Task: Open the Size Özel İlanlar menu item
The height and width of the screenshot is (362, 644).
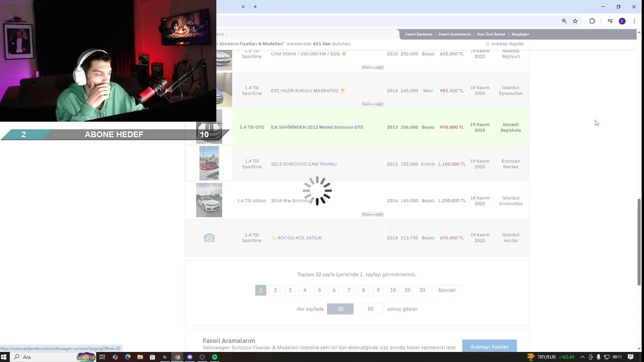Action: [x=491, y=34]
